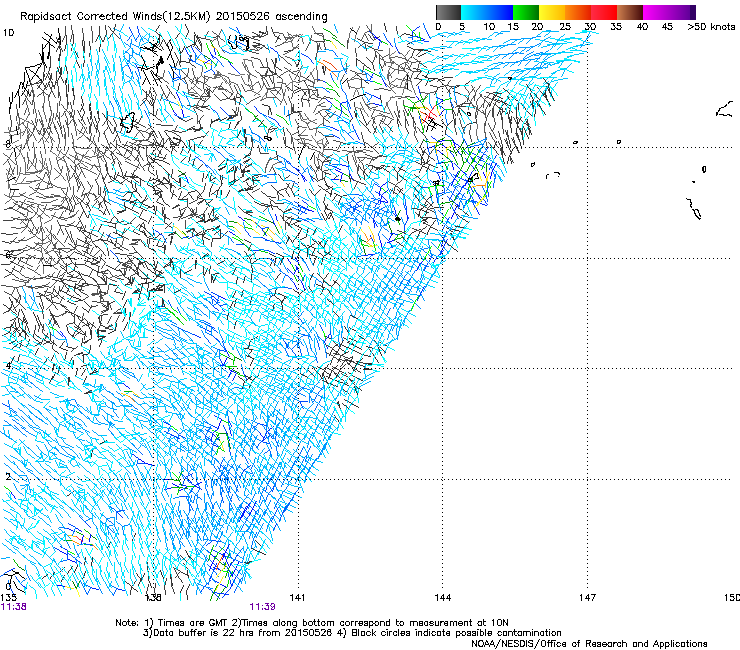Click the 141 longitude axis label
Screen dimensions: 740x650
pos(297,598)
